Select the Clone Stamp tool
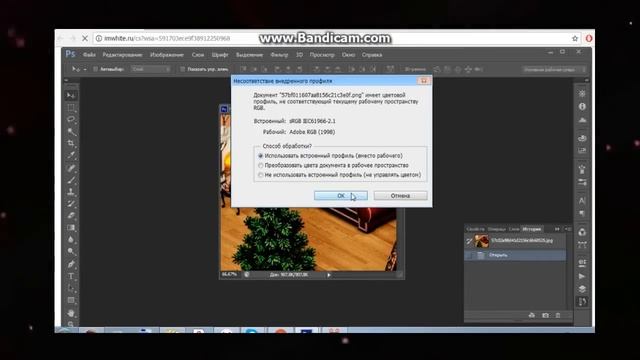This screenshot has height=360, width=640. [71, 191]
